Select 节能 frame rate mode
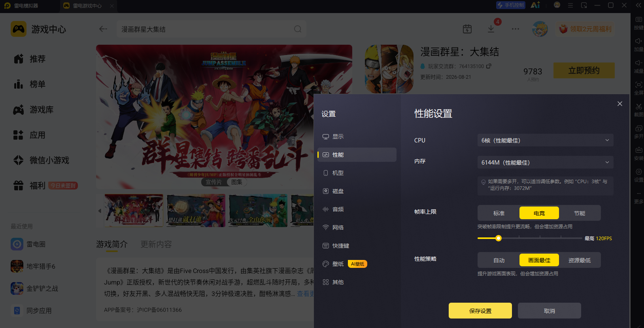This screenshot has height=328, width=644. 580,213
